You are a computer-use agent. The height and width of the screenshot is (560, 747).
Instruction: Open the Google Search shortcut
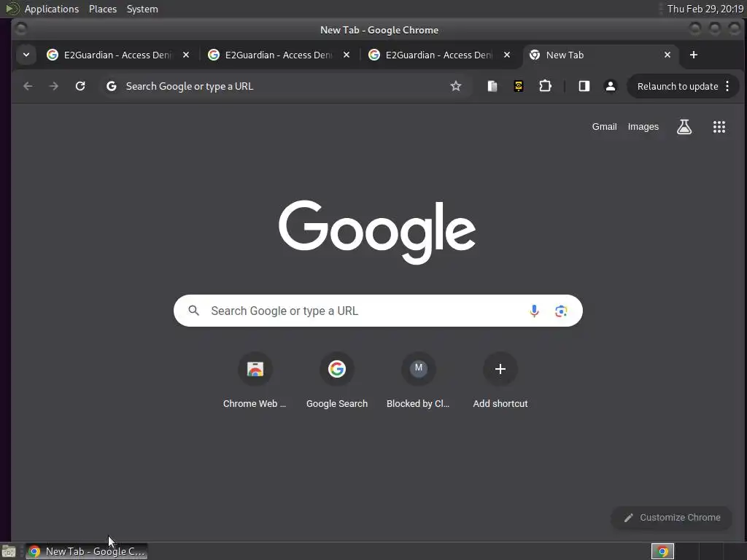pyautogui.click(x=337, y=381)
